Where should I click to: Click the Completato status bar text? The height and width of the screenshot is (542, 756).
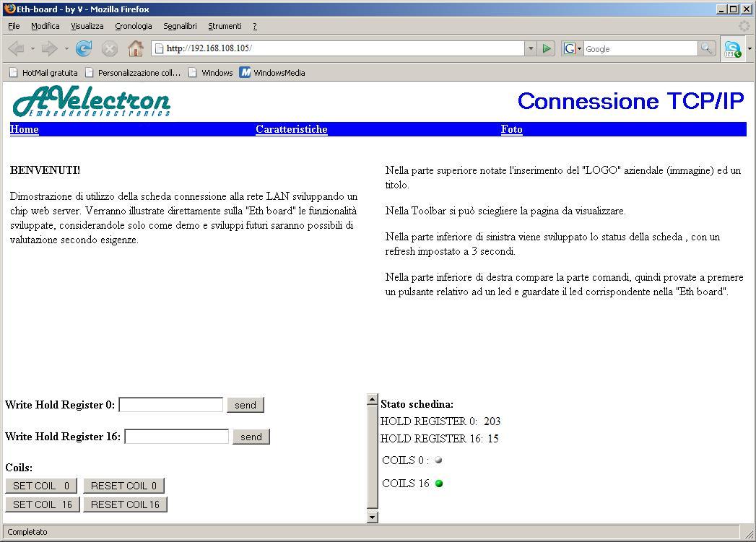[x=27, y=532]
